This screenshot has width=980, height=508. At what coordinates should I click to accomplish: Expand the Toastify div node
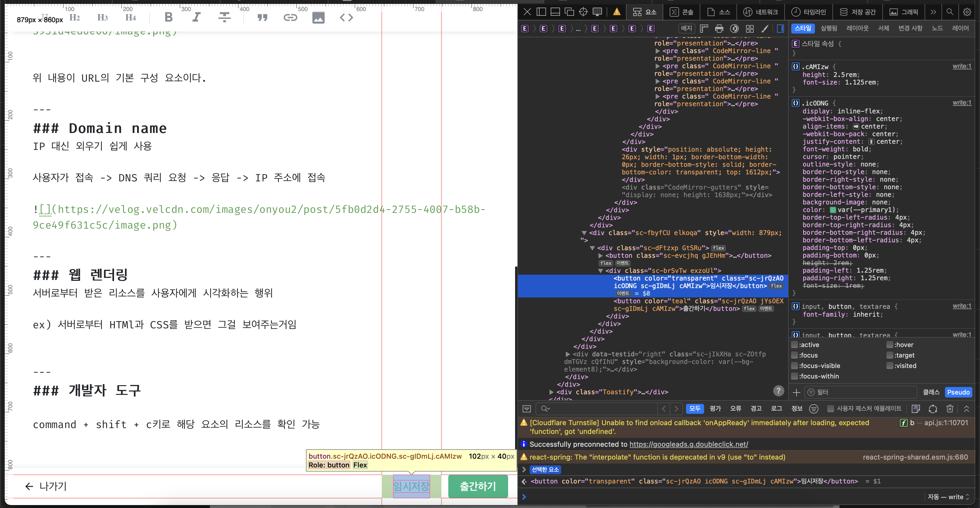pos(552,392)
